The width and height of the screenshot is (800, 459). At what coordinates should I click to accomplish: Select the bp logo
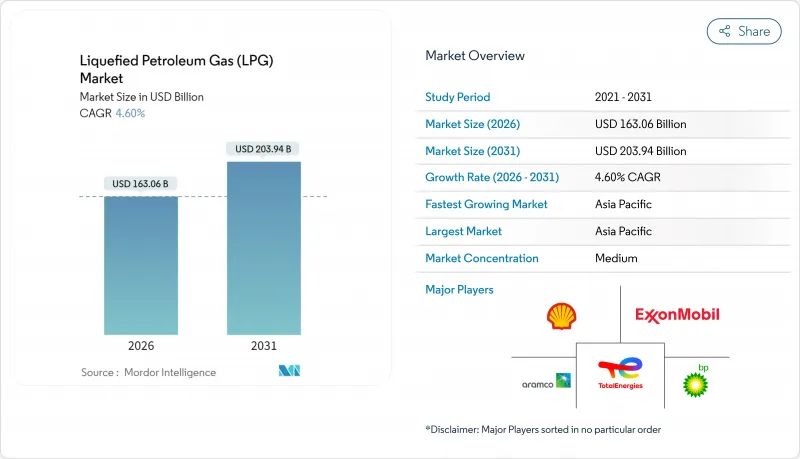[x=695, y=381]
